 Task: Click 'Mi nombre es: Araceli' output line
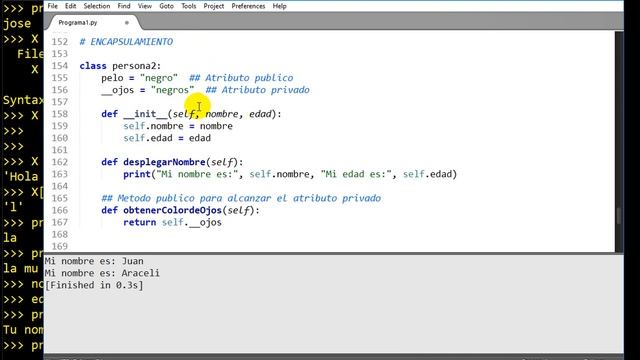(x=102, y=273)
